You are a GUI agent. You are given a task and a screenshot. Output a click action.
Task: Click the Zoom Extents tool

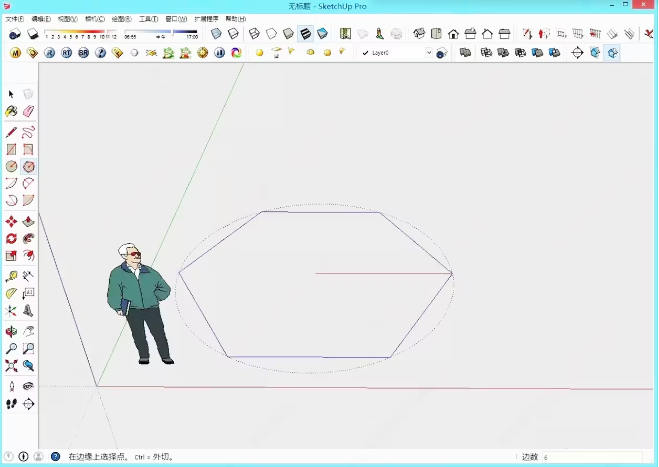[x=11, y=365]
